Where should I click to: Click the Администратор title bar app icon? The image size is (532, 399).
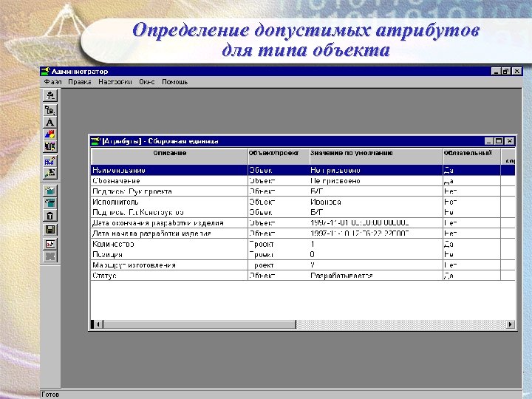point(46,71)
